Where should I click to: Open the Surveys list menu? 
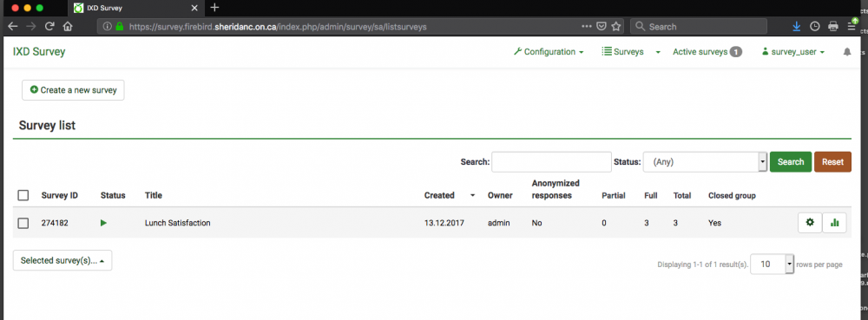tap(622, 52)
